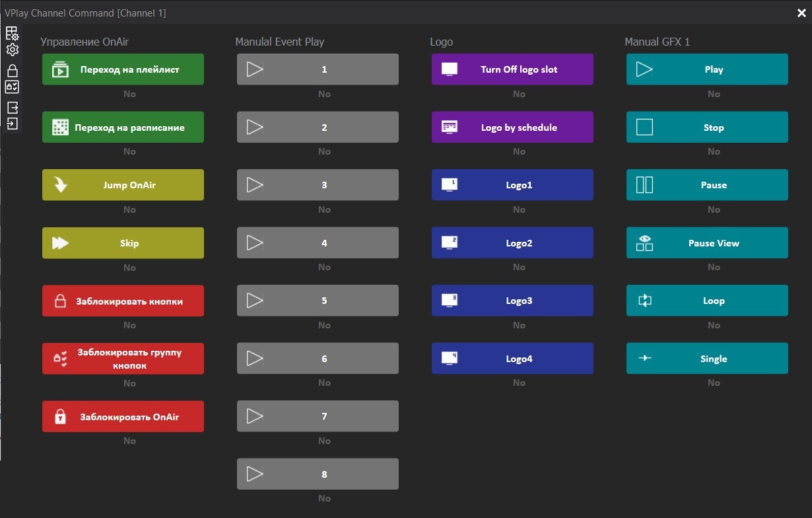This screenshot has width=812, height=518.
Task: Click the Manual GFX 1 Play button
Action: pos(707,69)
